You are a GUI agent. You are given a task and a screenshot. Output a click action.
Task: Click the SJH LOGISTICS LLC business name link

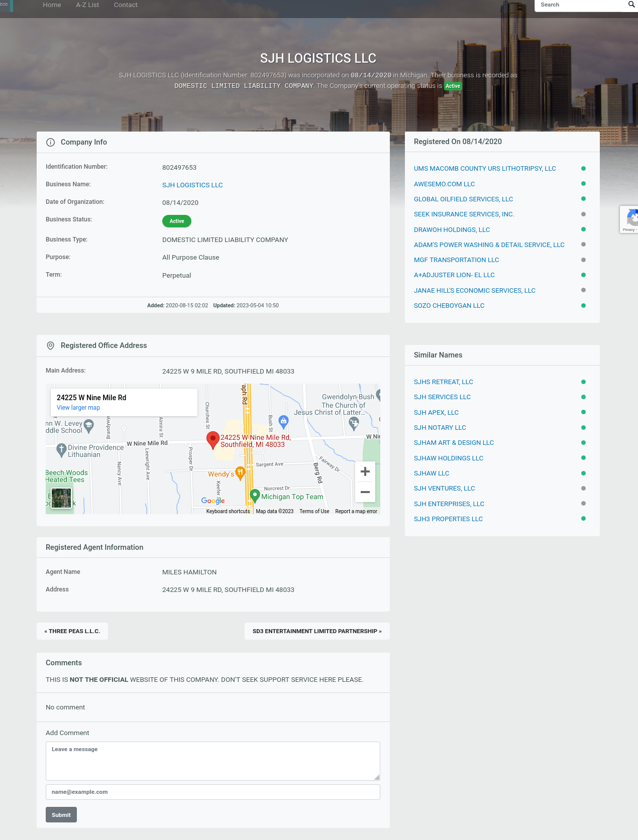(x=192, y=185)
